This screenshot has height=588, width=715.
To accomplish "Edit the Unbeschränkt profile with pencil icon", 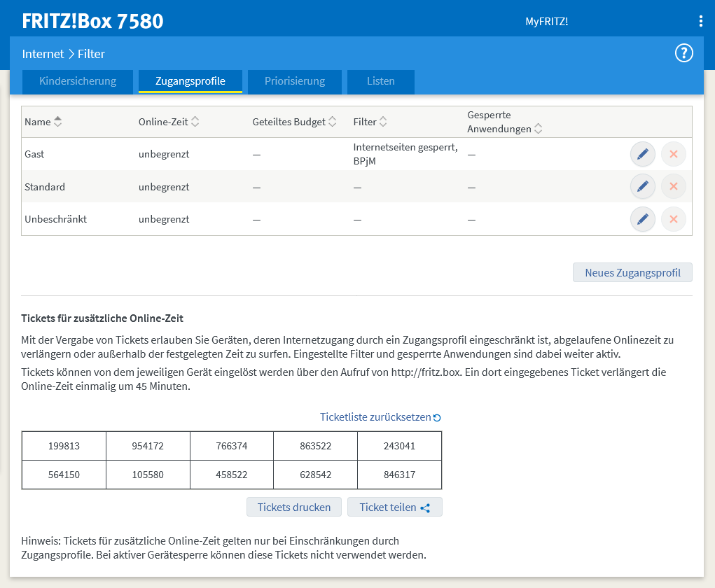I will click(642, 219).
